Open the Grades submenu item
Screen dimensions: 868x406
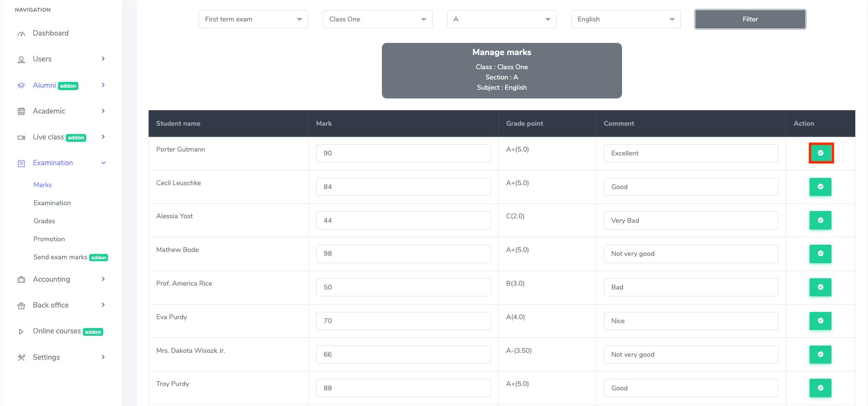[x=44, y=221]
